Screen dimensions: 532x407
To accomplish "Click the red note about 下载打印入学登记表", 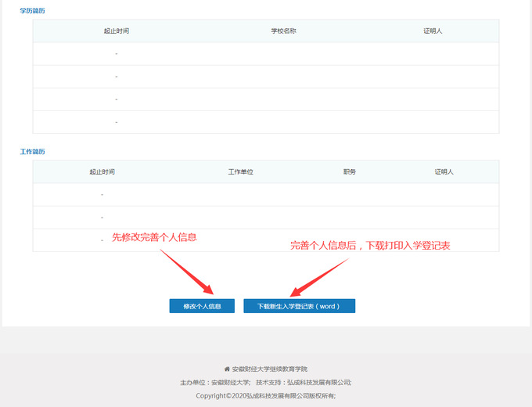I will (x=370, y=246).
